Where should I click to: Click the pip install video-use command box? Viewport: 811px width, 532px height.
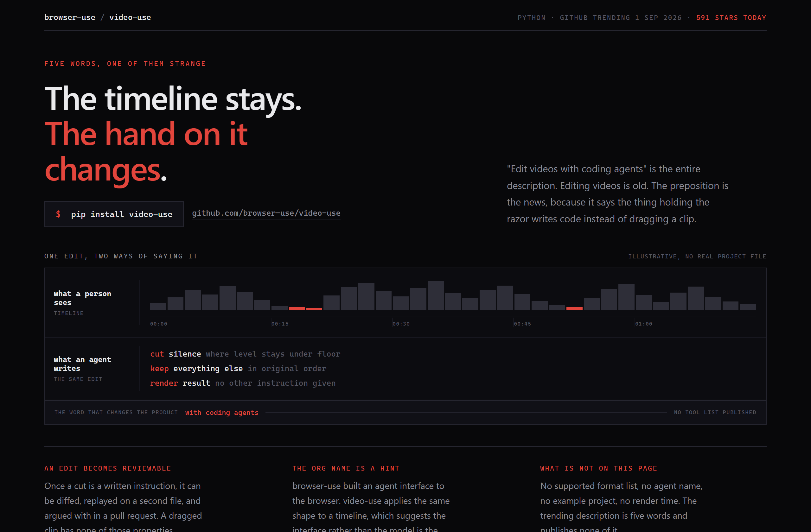click(x=114, y=214)
